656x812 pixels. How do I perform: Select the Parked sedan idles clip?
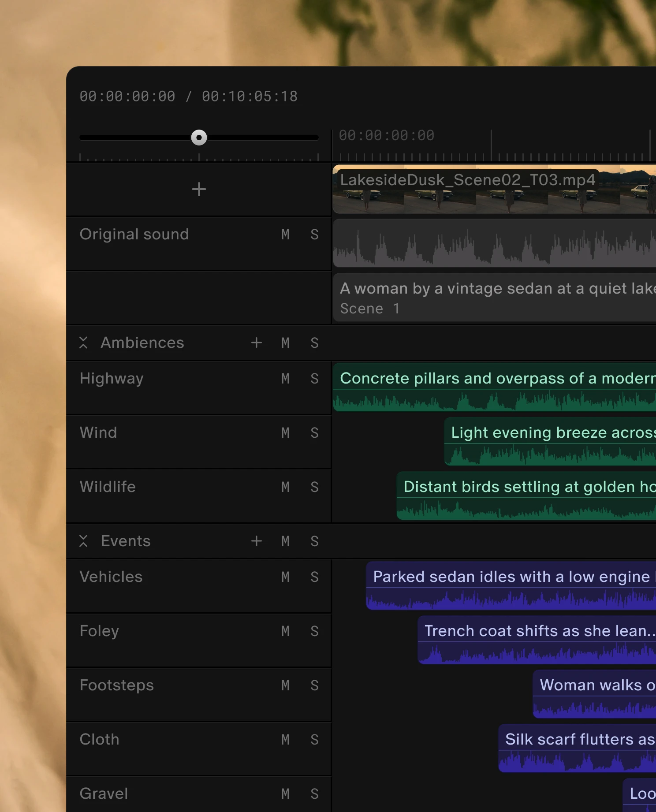(511, 585)
